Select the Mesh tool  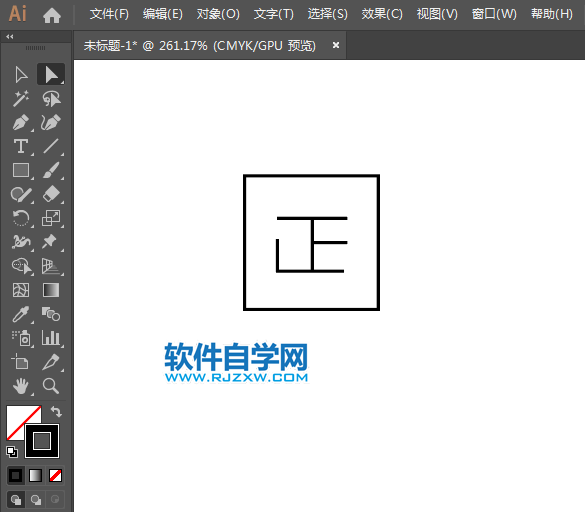21,290
